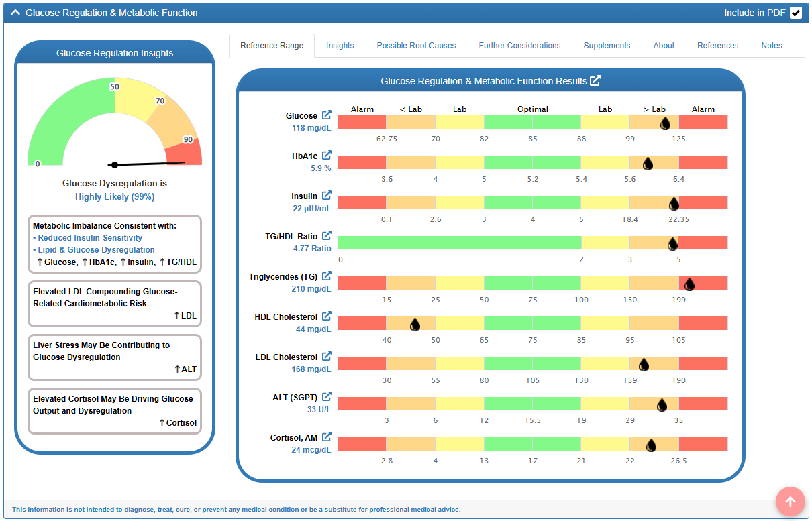Image resolution: width=812 pixels, height=521 pixels.
Task: Click the long green segment of TG/HDL bar
Action: point(459,243)
